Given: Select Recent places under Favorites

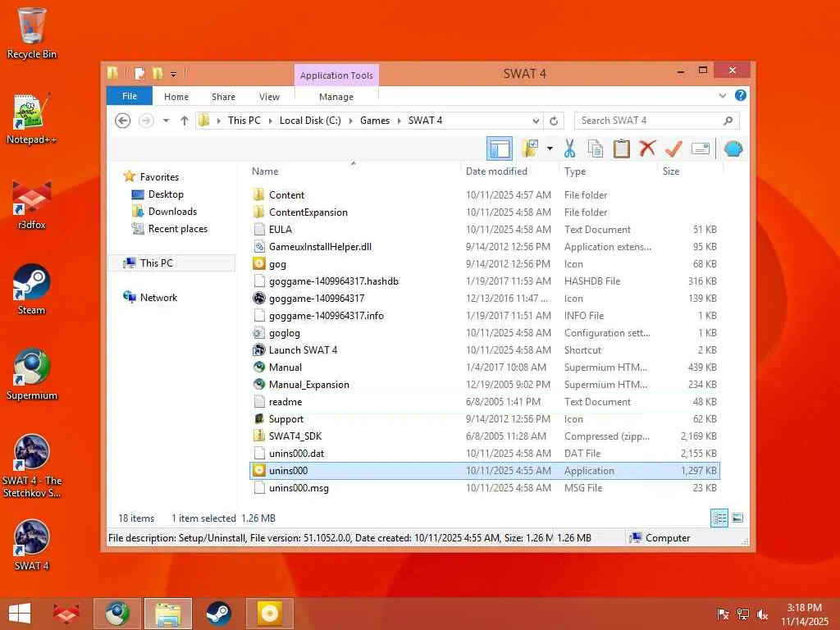Looking at the screenshot, I should pos(178,229).
